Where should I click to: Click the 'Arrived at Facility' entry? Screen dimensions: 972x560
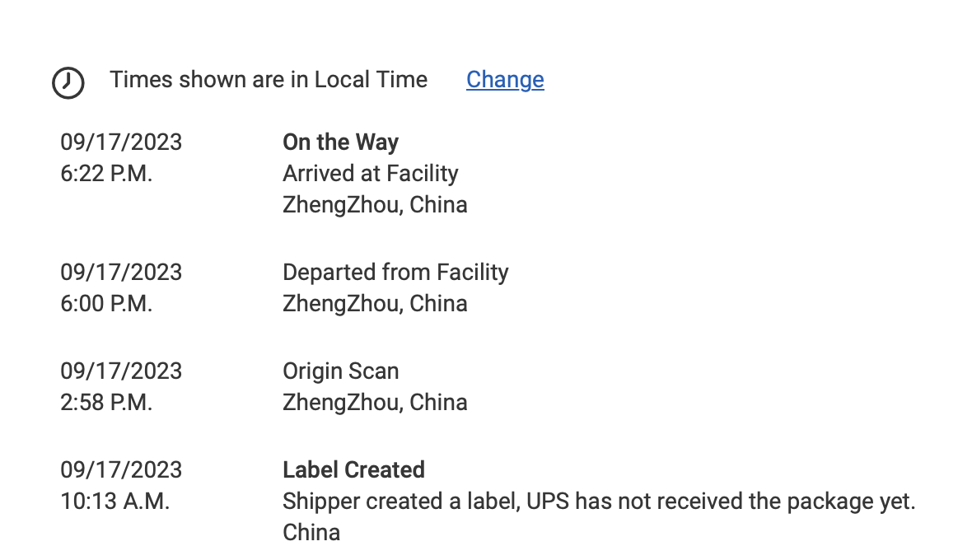pos(371,174)
